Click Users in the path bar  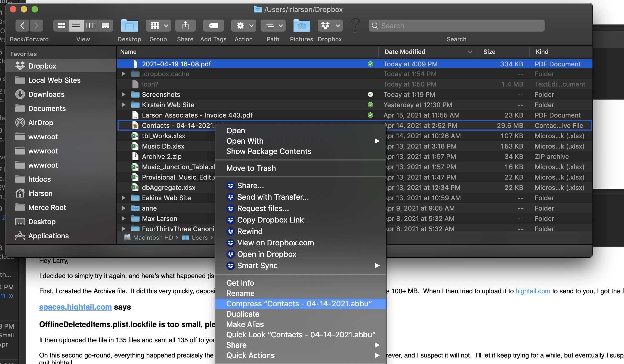(195, 238)
